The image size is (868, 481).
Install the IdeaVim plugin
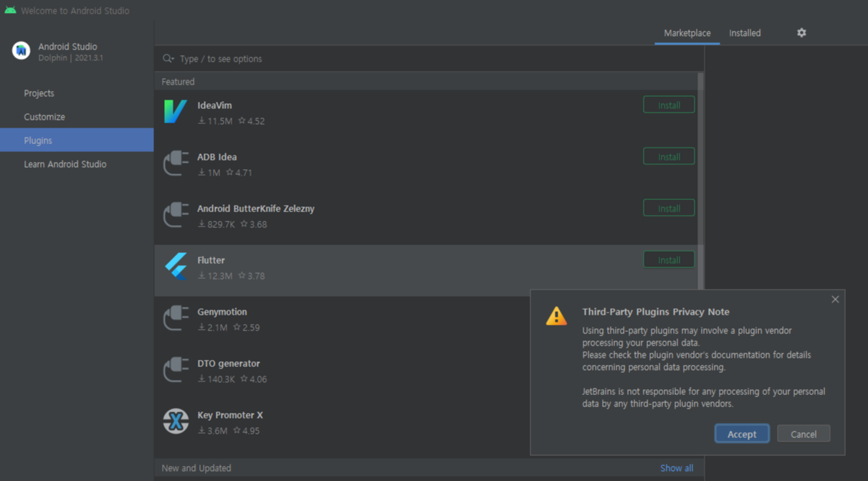[x=669, y=105]
